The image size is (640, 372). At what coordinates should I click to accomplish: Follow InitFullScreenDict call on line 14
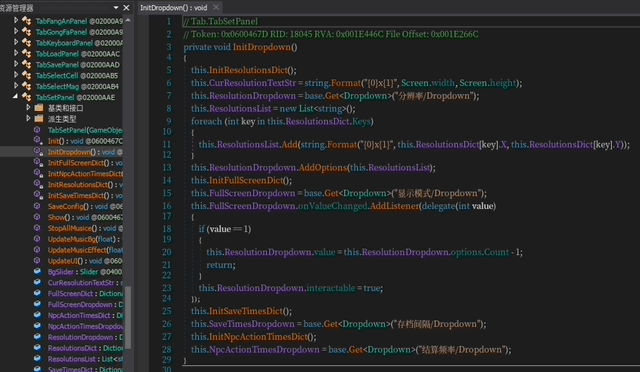pos(246,180)
